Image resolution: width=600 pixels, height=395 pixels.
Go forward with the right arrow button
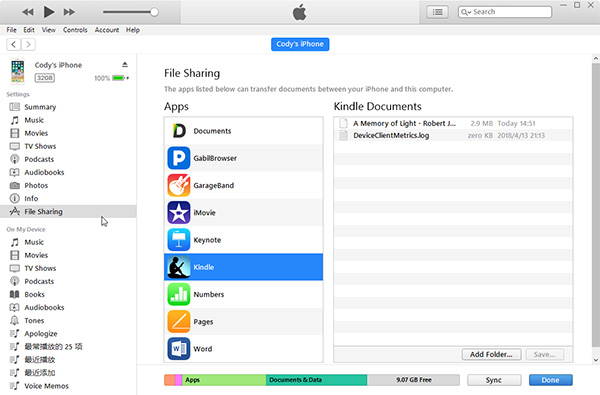[x=28, y=44]
